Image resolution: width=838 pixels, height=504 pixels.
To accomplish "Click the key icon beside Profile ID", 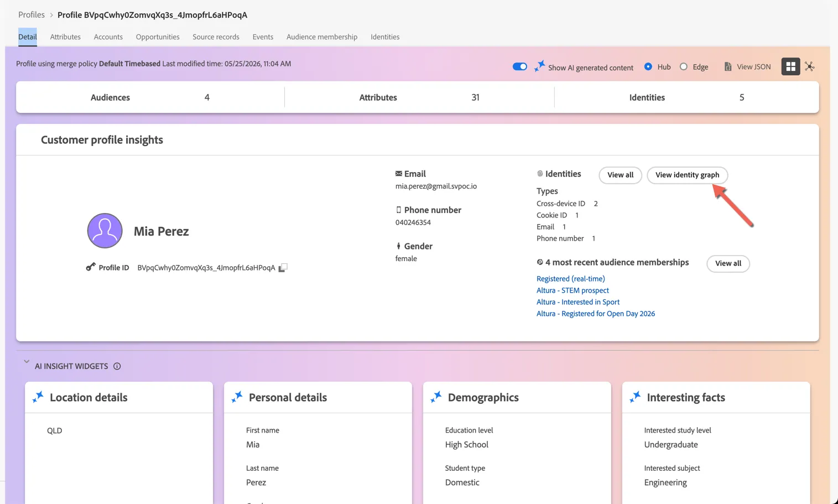I will [91, 267].
